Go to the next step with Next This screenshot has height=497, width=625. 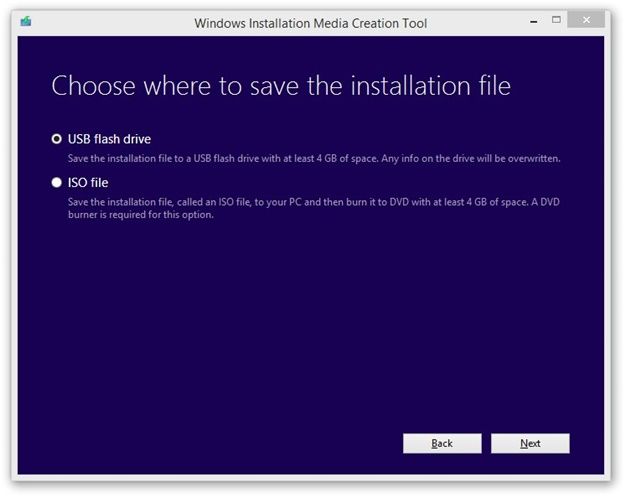point(530,443)
